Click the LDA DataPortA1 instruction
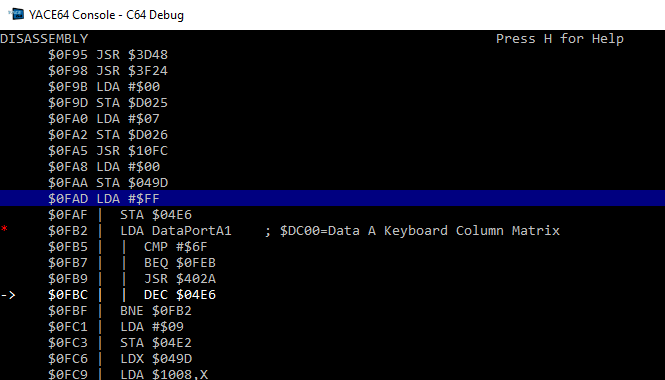The image size is (665, 380). tap(176, 230)
